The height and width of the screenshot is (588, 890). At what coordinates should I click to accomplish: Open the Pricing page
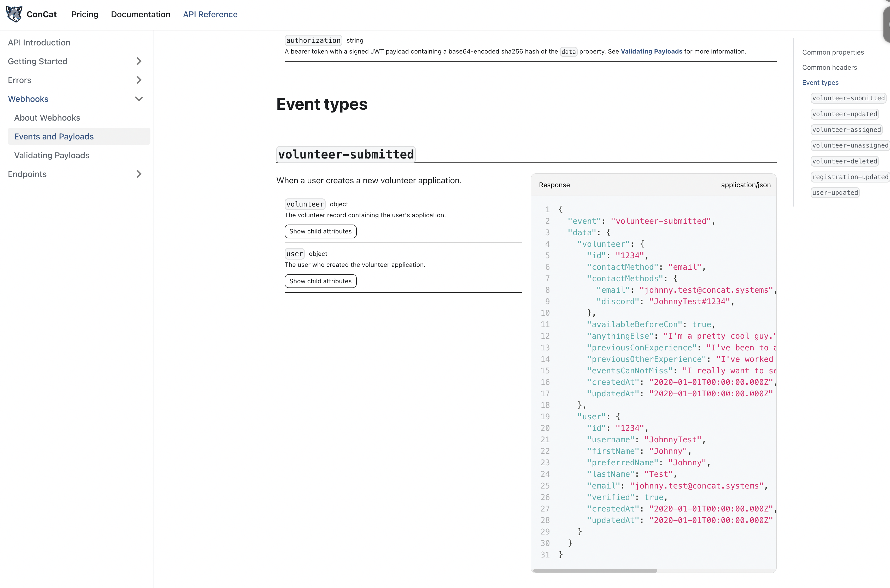tap(85, 14)
